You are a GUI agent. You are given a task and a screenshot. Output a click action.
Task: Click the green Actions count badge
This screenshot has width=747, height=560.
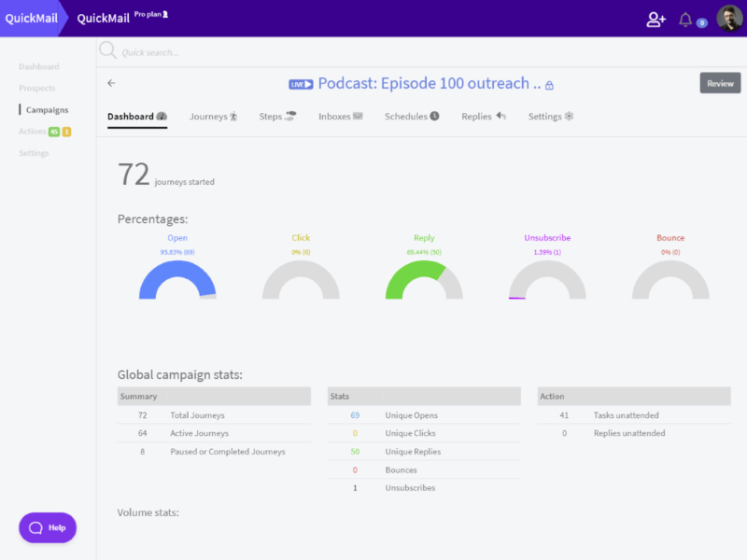pos(54,132)
